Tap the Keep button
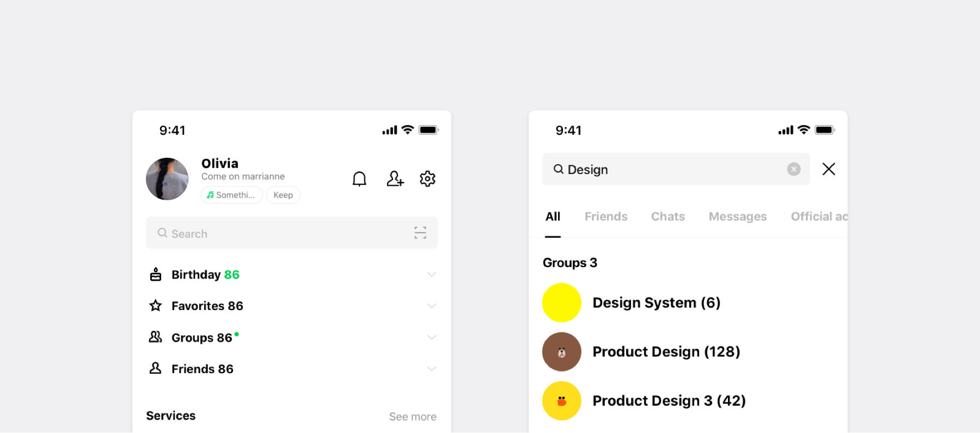 point(283,195)
